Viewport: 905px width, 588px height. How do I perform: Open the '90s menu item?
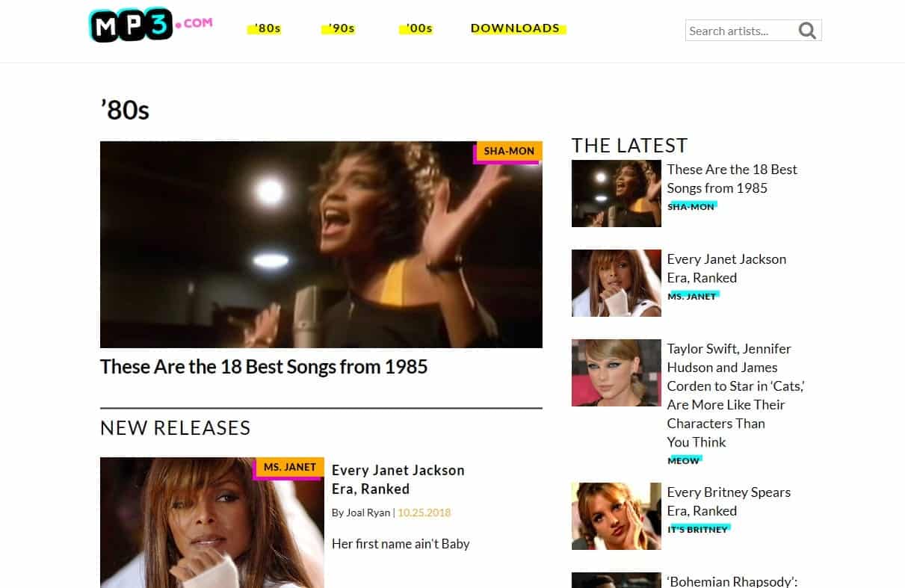click(341, 28)
